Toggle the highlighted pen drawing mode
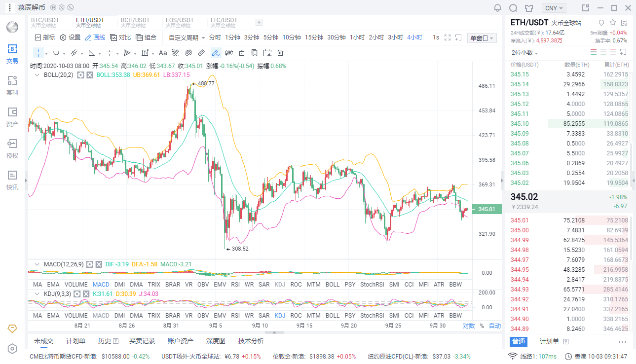 (216, 53)
